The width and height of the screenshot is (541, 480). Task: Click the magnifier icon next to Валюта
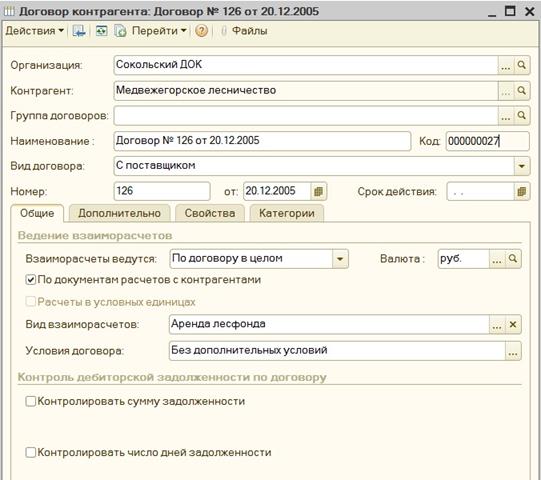point(513,258)
